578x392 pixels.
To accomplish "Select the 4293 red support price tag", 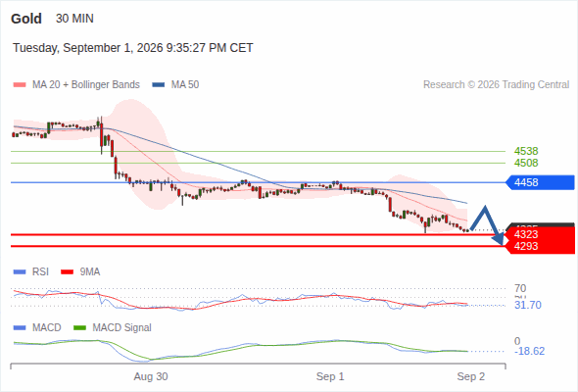I will [540, 246].
